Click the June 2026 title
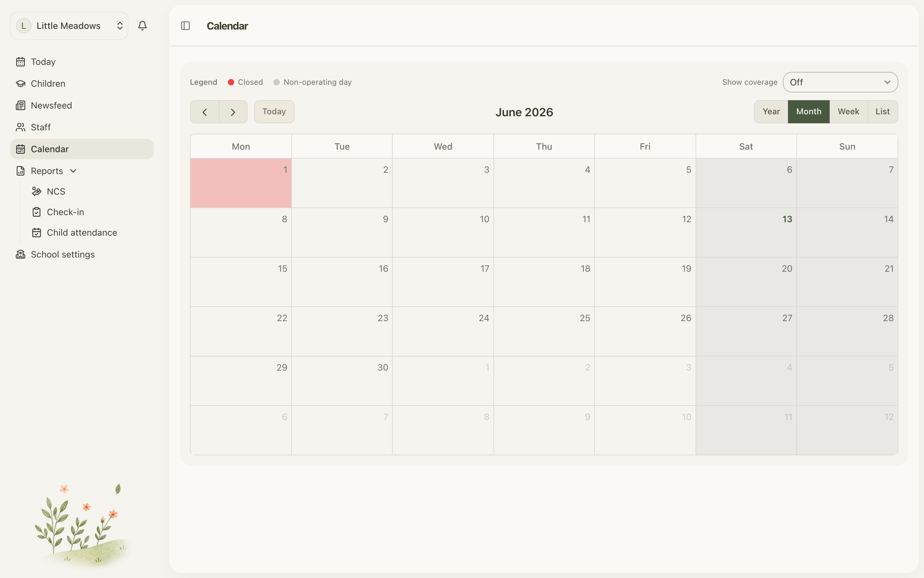Screen dimensions: 924x578 point(524,112)
